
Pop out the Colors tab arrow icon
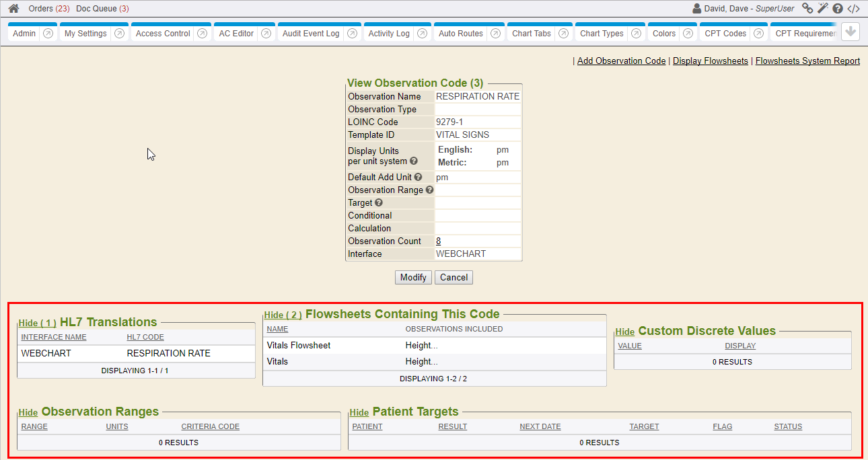tap(688, 34)
